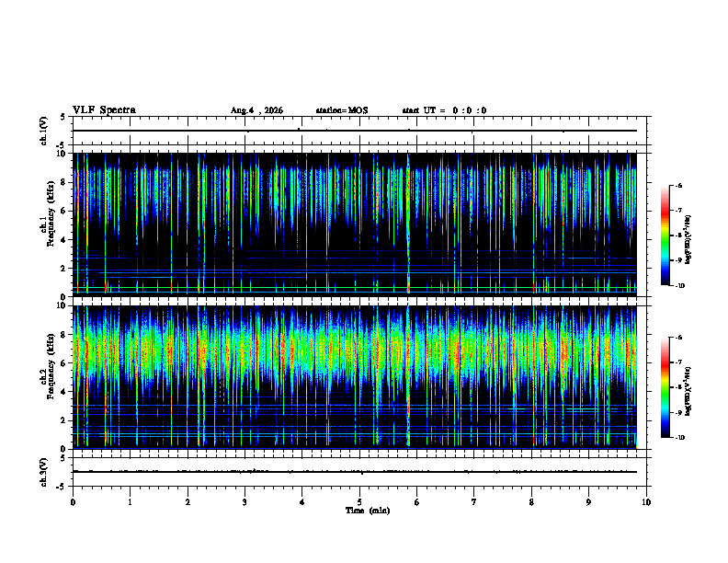Click the "ch.1(V)" axis label
The image size is (728, 563).
pos(44,131)
